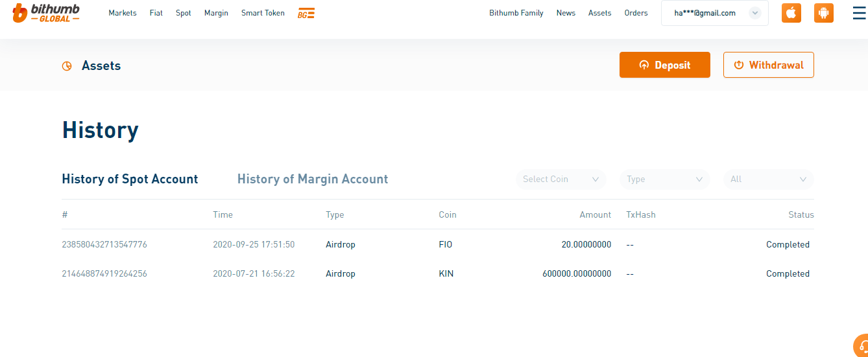868x357 pixels.
Task: Go to Smart Token menu
Action: 263,13
